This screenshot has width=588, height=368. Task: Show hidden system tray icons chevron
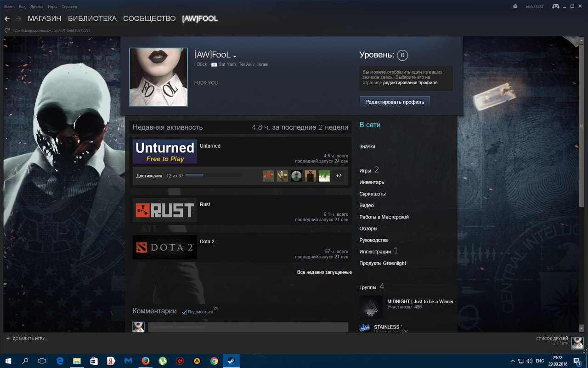pos(513,361)
